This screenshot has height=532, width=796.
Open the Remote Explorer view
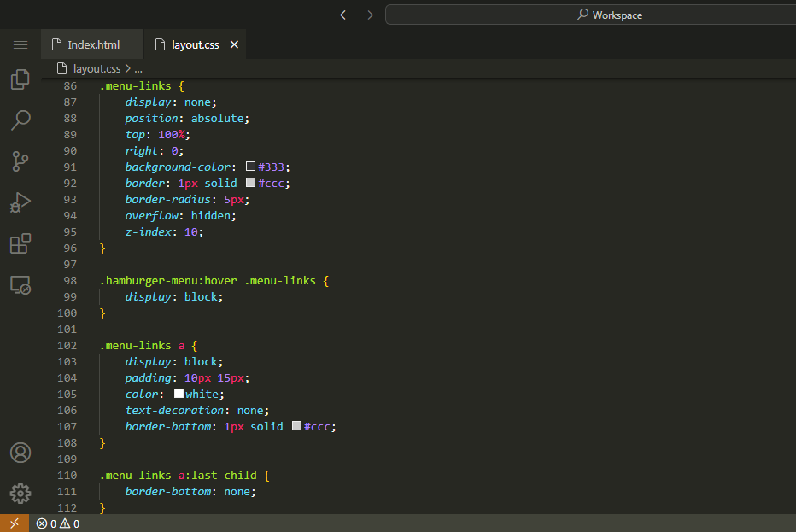point(20,285)
